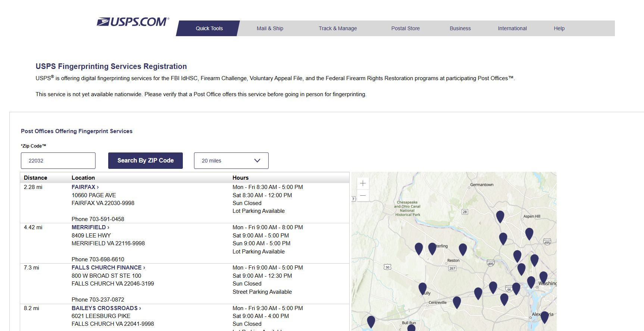The width and height of the screenshot is (644, 331).
Task: Open the Mail & Ship menu
Action: click(270, 28)
